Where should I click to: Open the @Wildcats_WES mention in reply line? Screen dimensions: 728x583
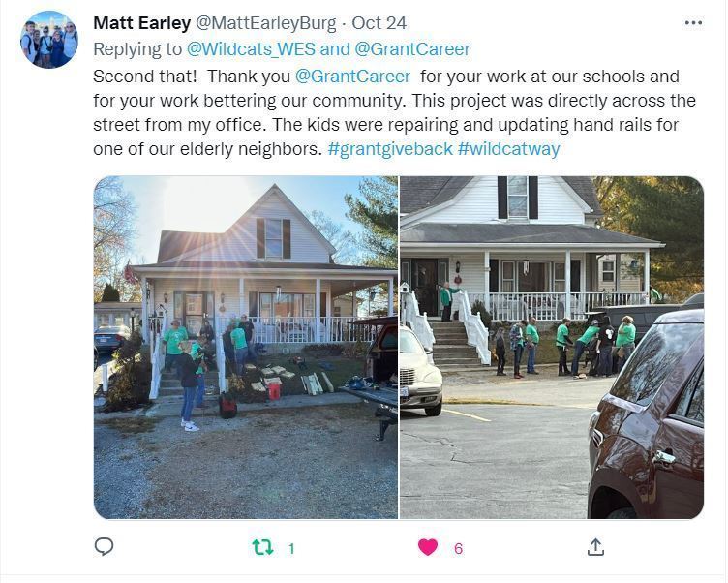click(251, 49)
